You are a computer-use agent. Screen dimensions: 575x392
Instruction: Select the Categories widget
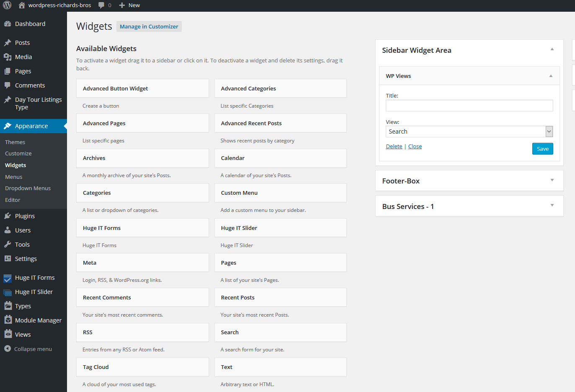tap(142, 193)
